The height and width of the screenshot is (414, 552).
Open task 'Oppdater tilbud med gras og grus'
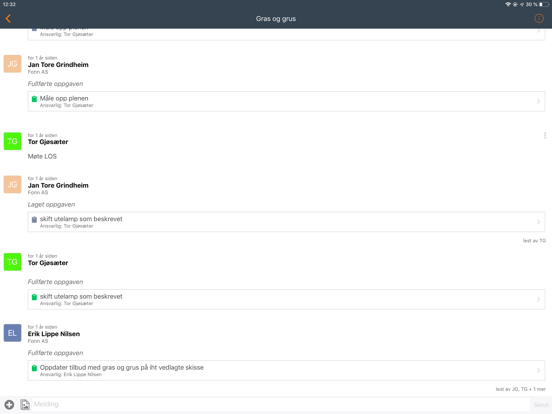(286, 370)
